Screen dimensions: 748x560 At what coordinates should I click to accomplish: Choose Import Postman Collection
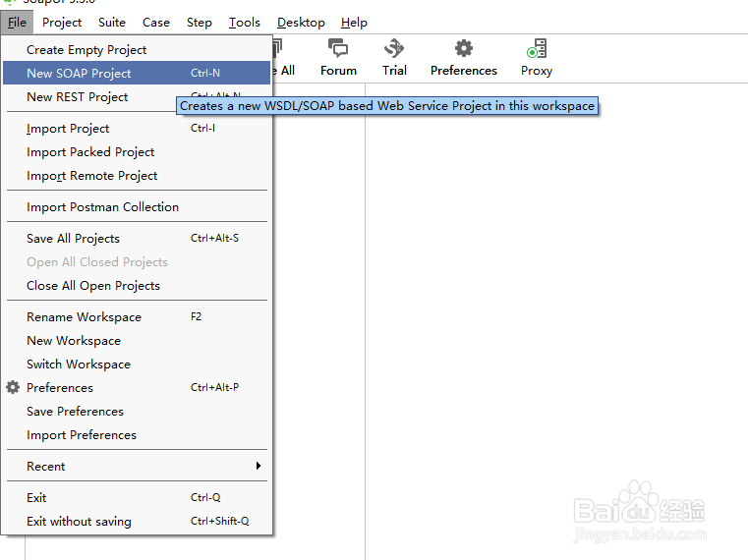[137, 207]
